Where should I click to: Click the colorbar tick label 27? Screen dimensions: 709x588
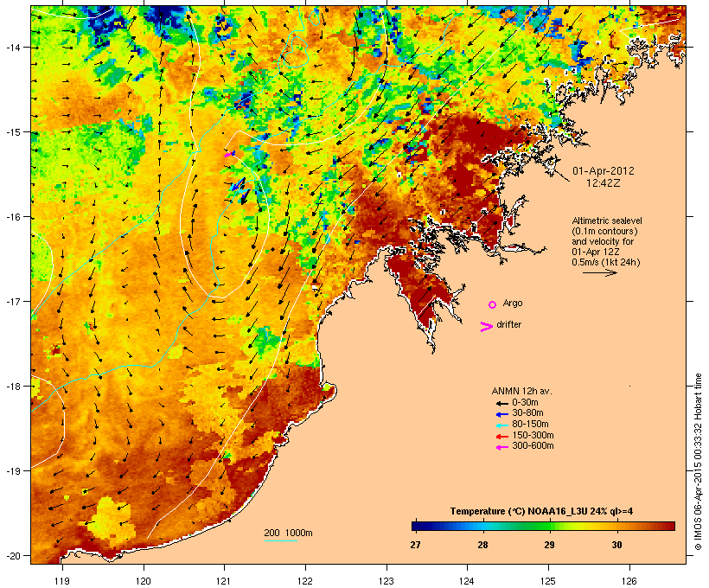(x=415, y=545)
